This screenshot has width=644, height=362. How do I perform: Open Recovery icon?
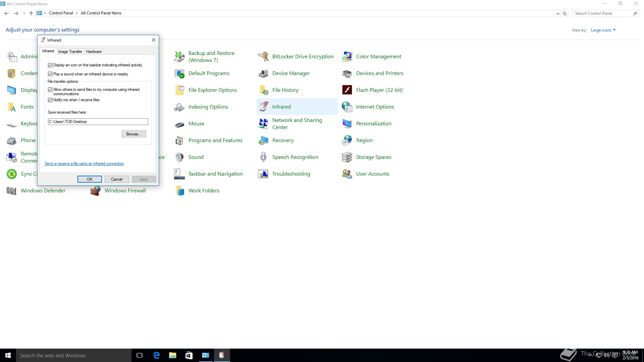263,140
